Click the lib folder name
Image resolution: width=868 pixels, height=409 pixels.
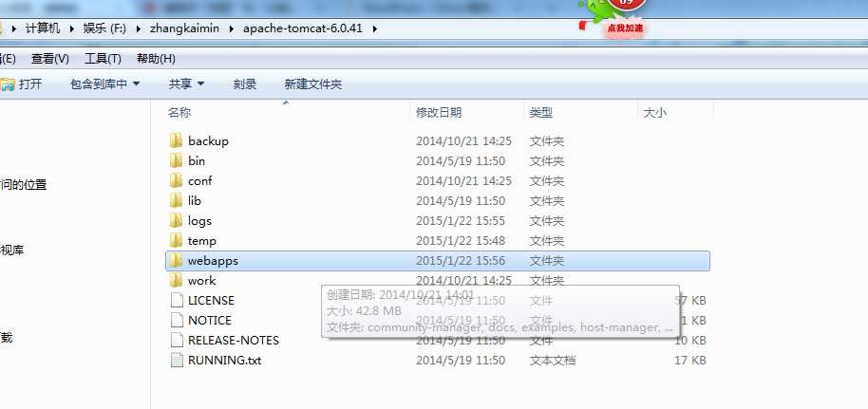[x=195, y=201]
